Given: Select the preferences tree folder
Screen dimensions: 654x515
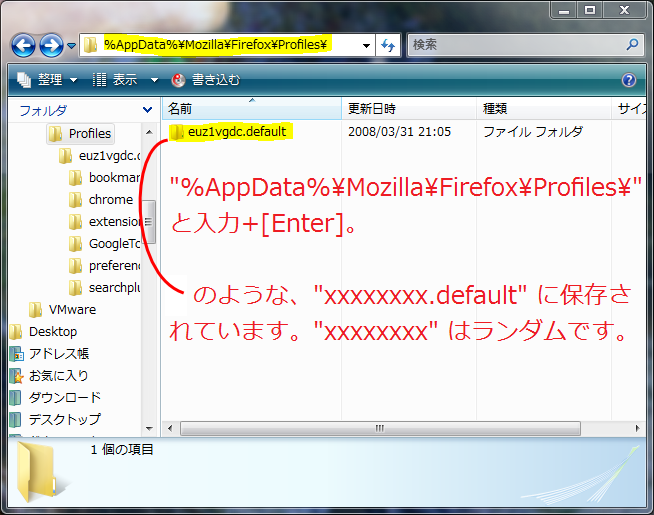Looking at the screenshot, I should (105, 266).
